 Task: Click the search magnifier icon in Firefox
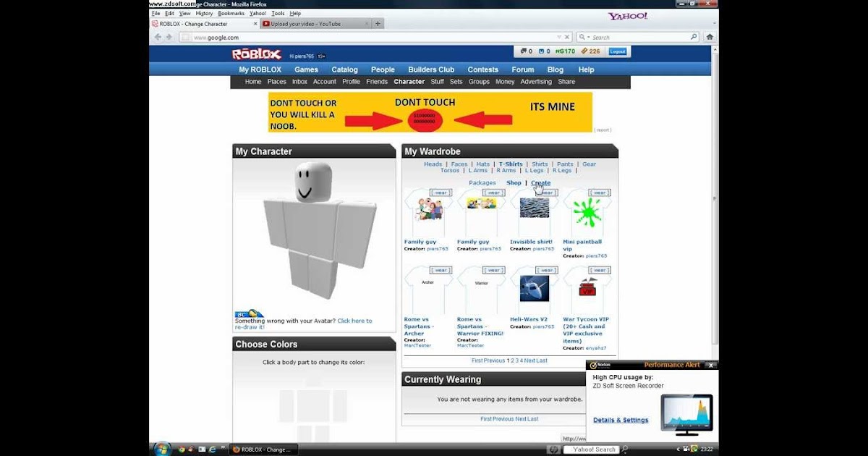coord(694,37)
